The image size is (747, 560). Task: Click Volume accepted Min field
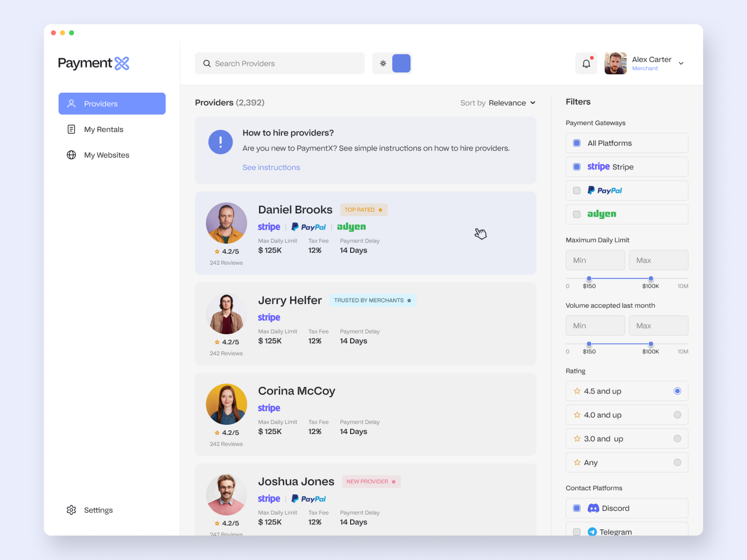tap(595, 326)
